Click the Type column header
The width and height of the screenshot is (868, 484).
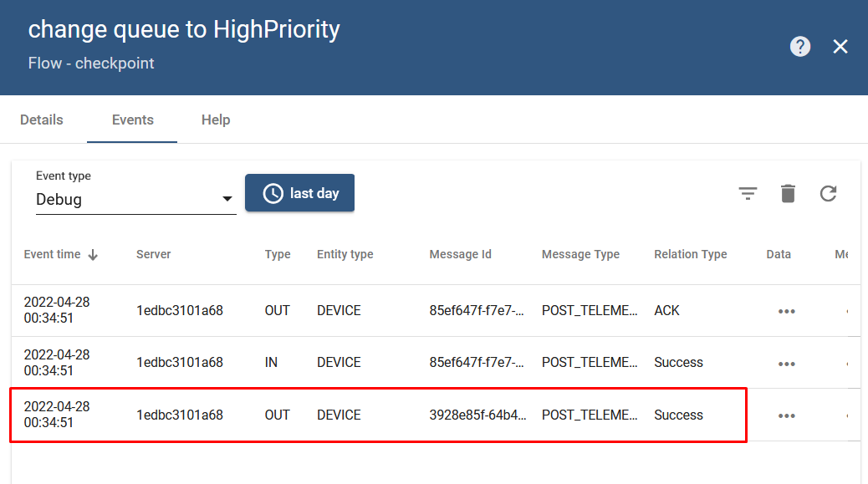pyautogui.click(x=278, y=254)
